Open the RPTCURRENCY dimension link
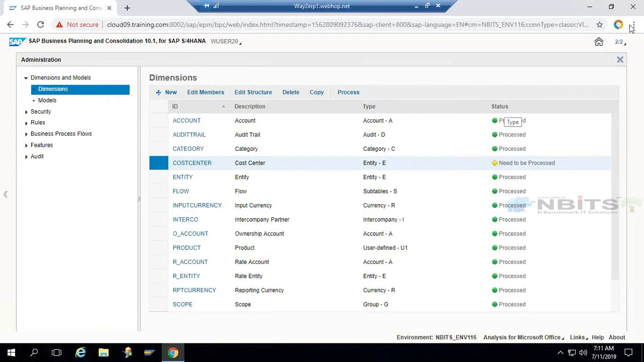644x362 pixels. [x=194, y=290]
